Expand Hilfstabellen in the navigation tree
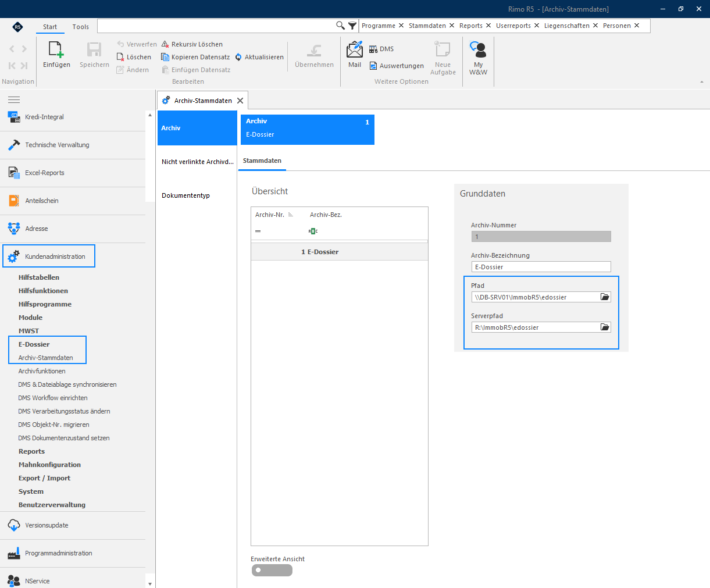 [39, 277]
